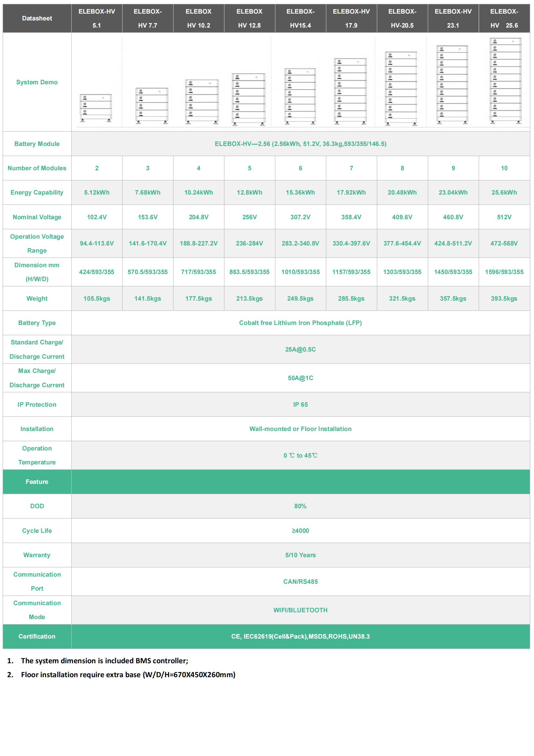Viewport: 534px width, 756px height.
Task: Select the ELEBOX-HV 17.9 system demo image
Action: tap(350, 91)
